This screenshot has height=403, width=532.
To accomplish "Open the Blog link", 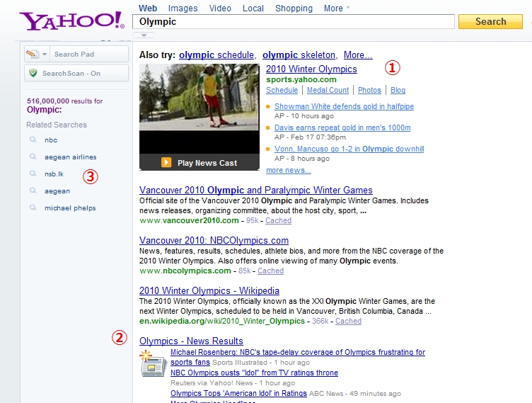I will tap(398, 90).
